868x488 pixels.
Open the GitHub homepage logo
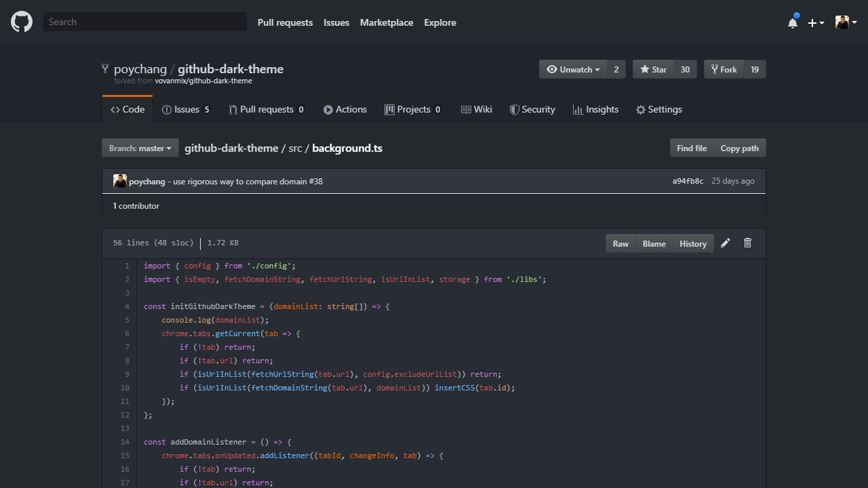click(22, 22)
